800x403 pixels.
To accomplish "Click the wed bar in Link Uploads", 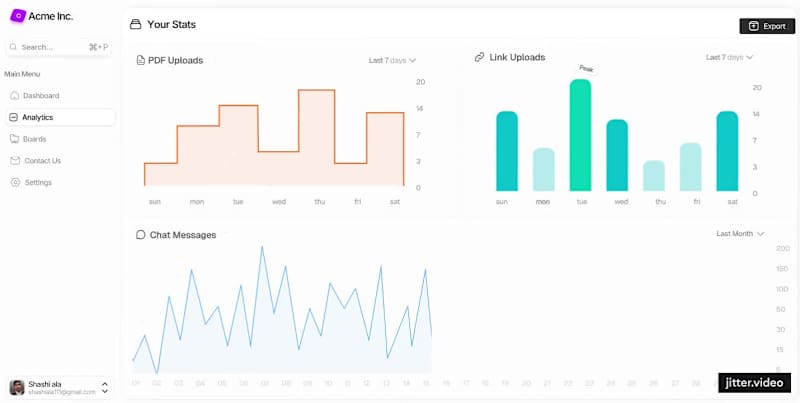I will coord(617,155).
